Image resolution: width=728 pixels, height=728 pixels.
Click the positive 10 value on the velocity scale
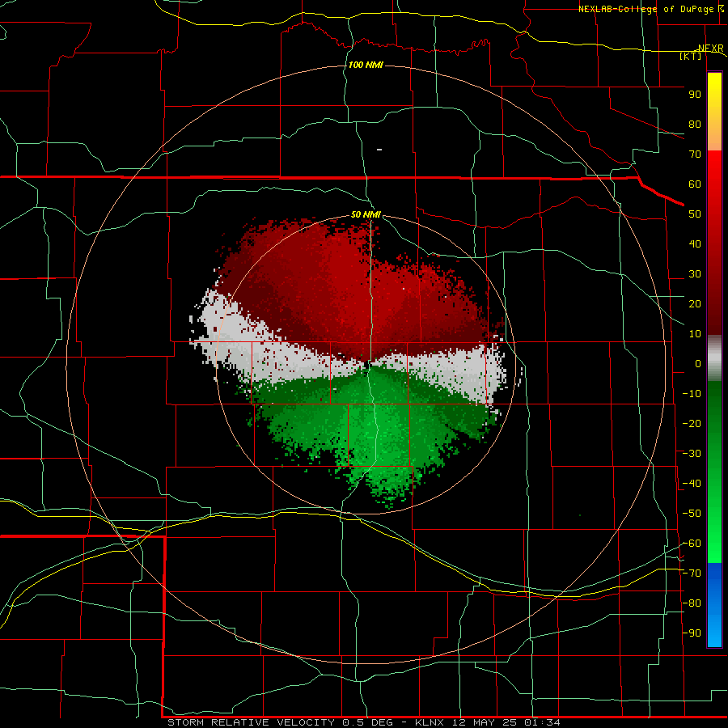tap(695, 334)
